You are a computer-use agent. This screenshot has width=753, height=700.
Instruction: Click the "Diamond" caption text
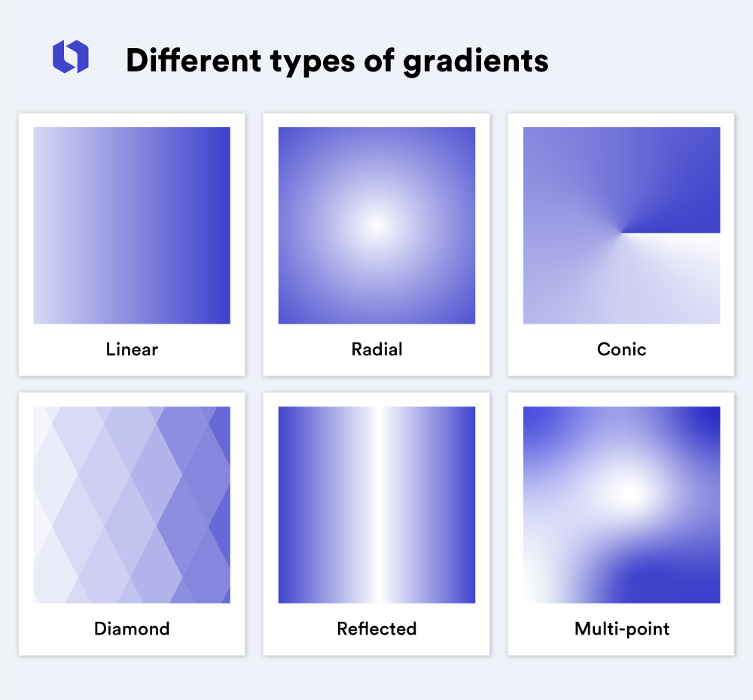(x=132, y=628)
